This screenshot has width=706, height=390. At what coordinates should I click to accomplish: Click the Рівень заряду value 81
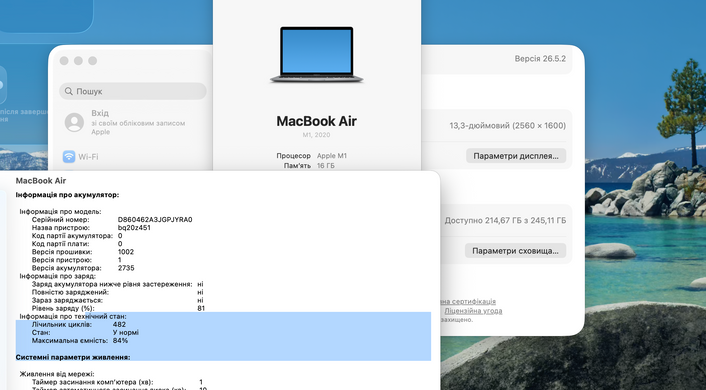tap(201, 308)
